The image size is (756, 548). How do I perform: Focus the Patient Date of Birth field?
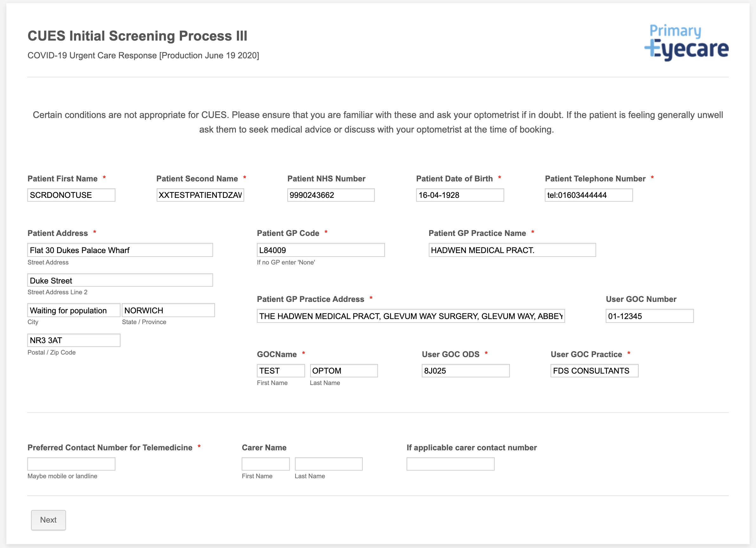click(x=460, y=195)
